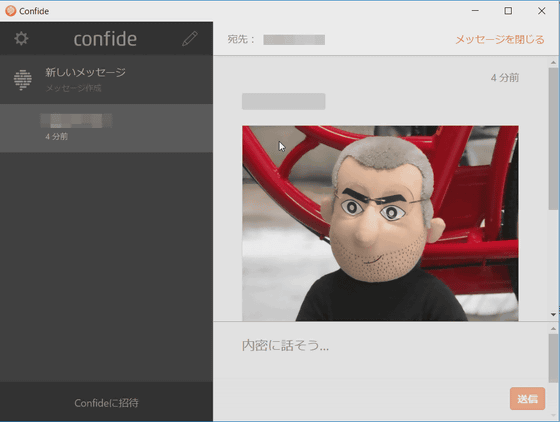
Task: Select the blurred conversation from 4 分前
Action: coord(106,128)
